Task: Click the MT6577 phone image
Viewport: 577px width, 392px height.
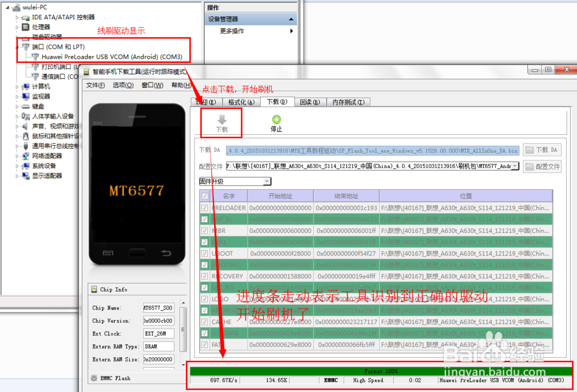Action: (x=137, y=184)
